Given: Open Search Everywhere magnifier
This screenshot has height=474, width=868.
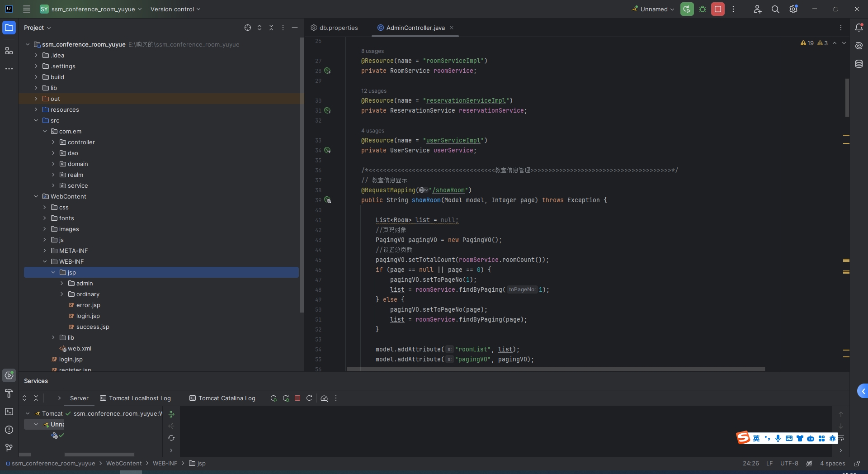Looking at the screenshot, I should [775, 9].
